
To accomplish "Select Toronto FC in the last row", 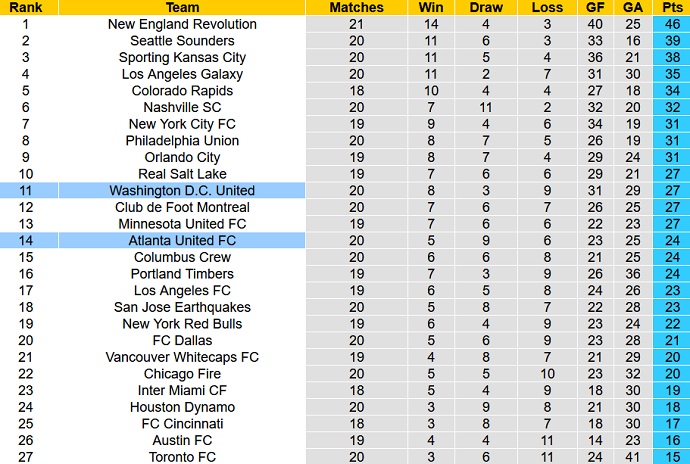I will click(x=181, y=457).
